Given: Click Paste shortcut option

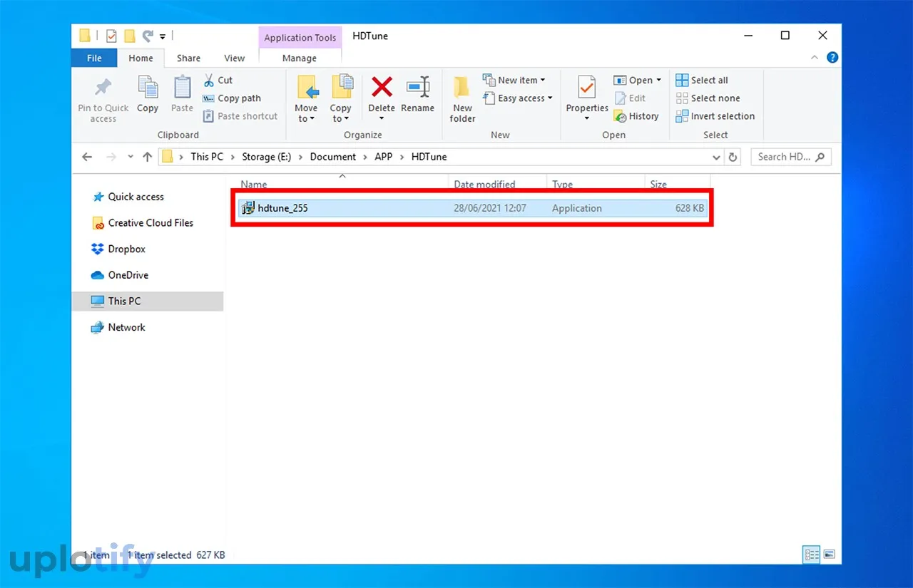Looking at the screenshot, I should coord(240,116).
